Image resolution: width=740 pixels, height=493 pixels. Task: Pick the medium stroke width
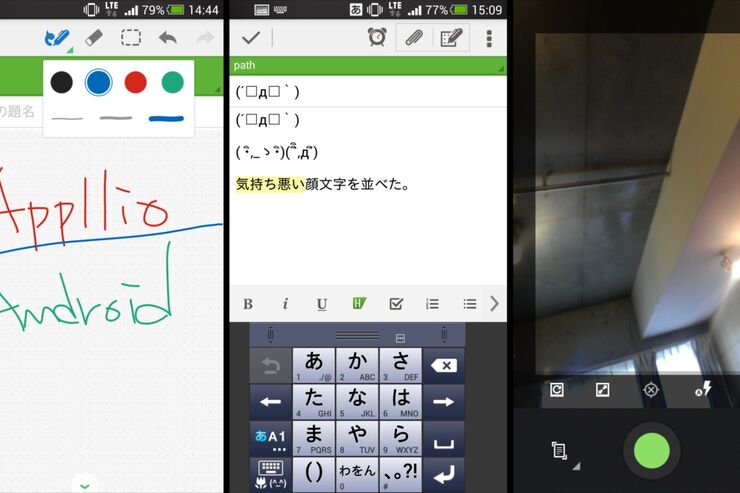116,118
